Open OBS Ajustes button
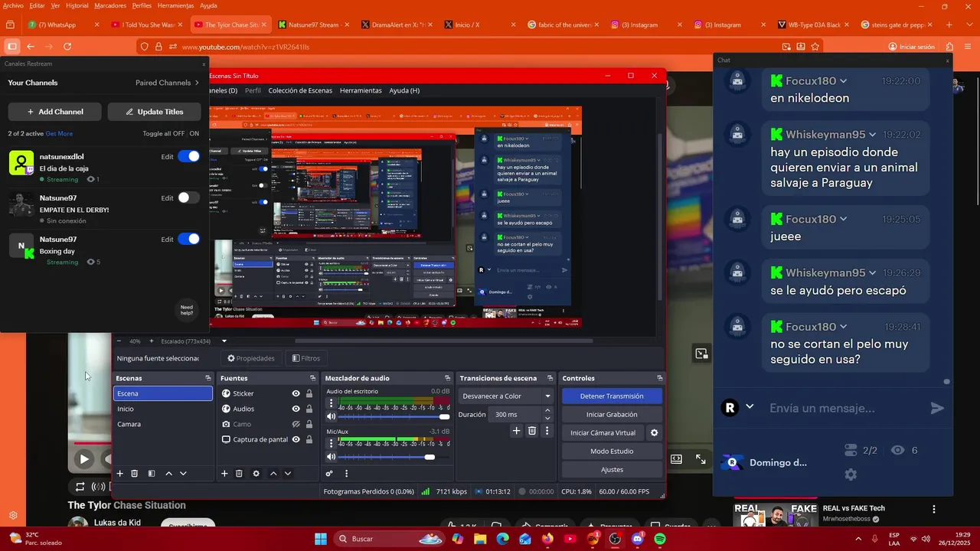The image size is (980, 551). click(611, 469)
